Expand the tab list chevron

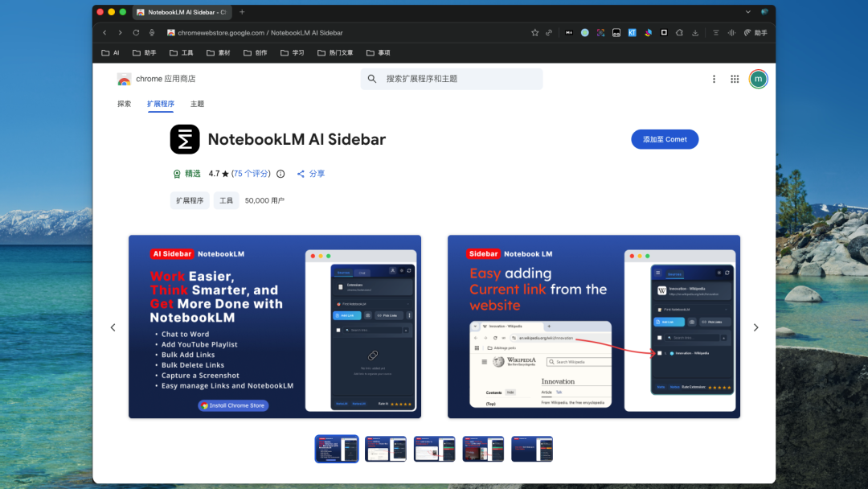[748, 11]
